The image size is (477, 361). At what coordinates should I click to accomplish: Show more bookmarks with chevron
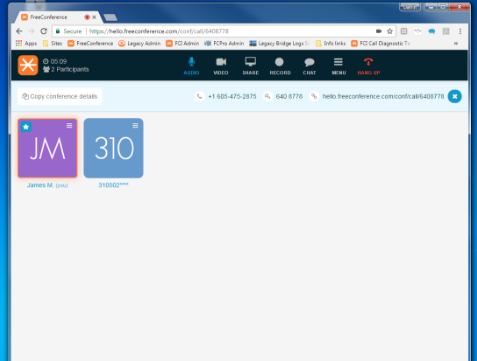pyautogui.click(x=456, y=43)
